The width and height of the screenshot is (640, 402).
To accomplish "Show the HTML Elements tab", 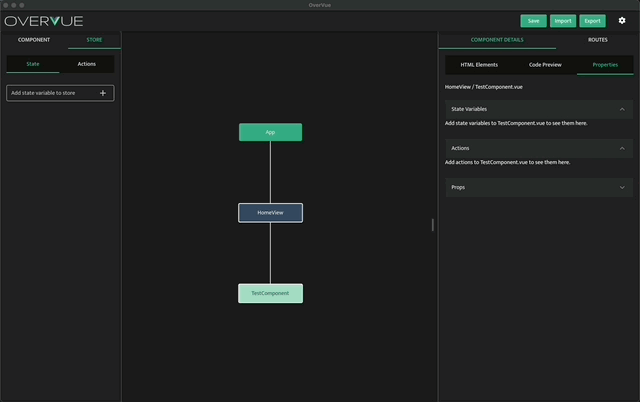I will point(477,64).
